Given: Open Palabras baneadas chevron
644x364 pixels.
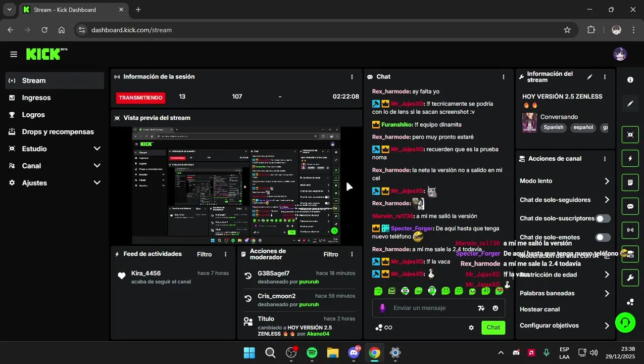Looking at the screenshot, I should click(607, 293).
